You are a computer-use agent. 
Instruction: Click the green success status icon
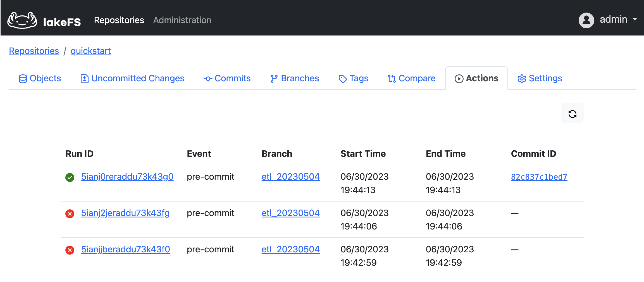click(x=70, y=177)
